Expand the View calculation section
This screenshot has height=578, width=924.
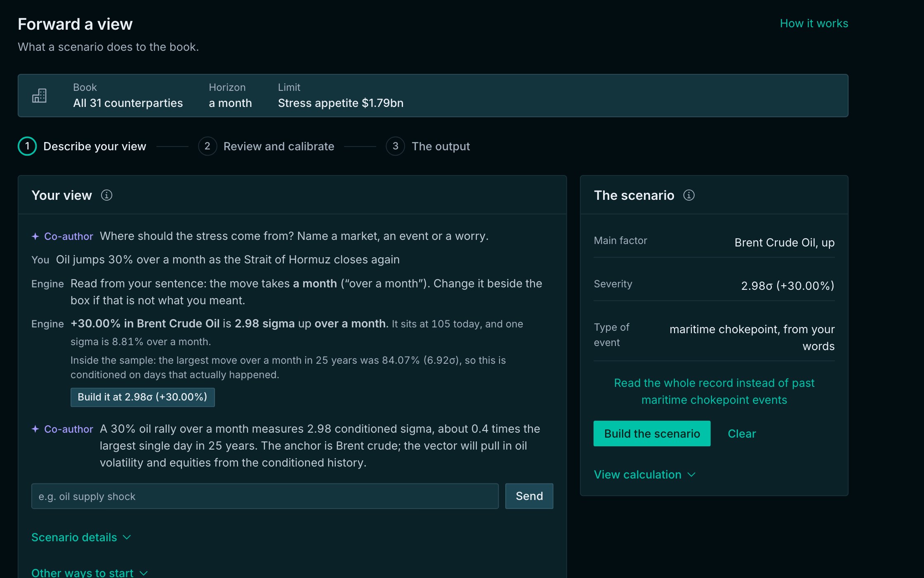tap(645, 475)
